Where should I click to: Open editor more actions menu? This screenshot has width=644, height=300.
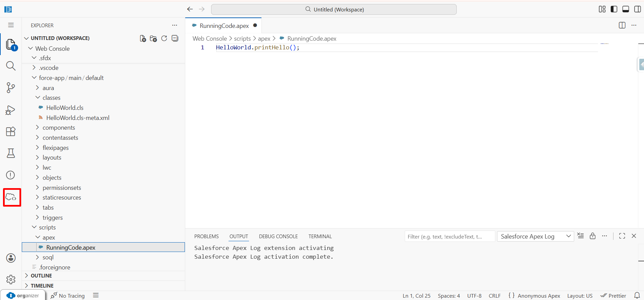[x=634, y=25]
